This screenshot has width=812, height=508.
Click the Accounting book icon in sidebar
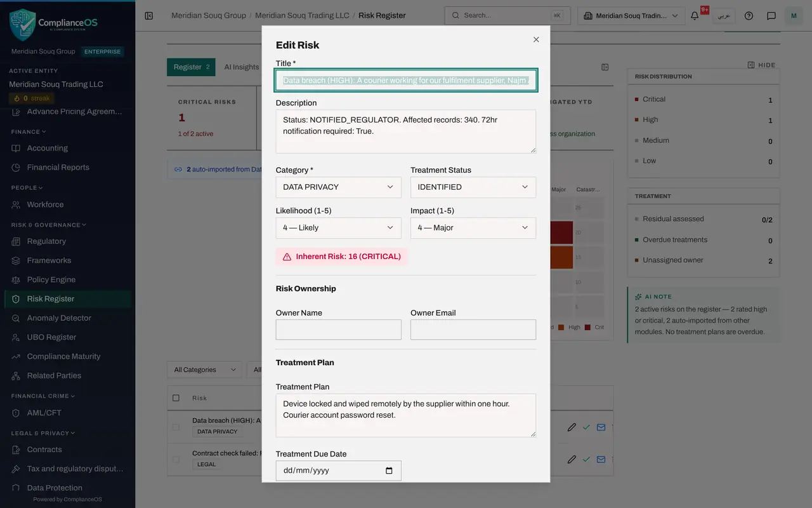click(16, 148)
